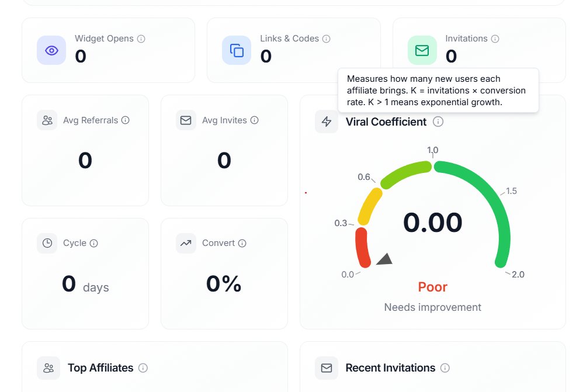Open the Viral Coefficient info tooltip
583x392 pixels.
pyautogui.click(x=438, y=122)
